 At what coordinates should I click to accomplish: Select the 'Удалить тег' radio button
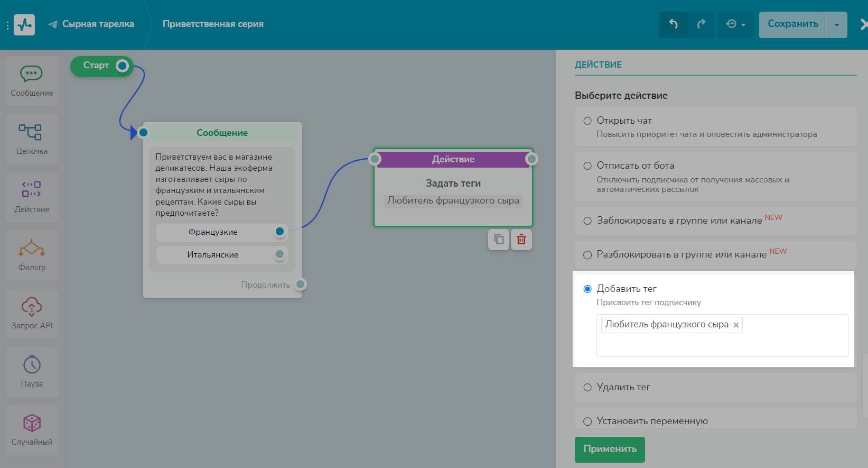pyautogui.click(x=587, y=388)
